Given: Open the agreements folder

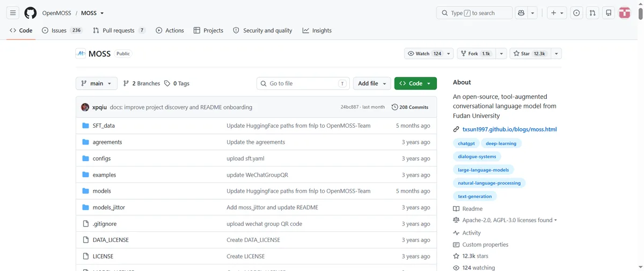Looking at the screenshot, I should coord(107,142).
